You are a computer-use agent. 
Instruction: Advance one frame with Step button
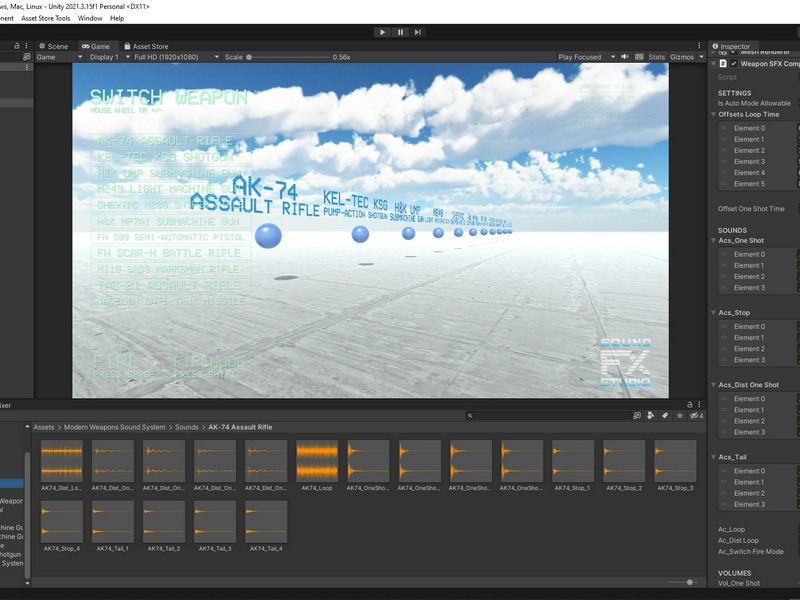[x=418, y=32]
